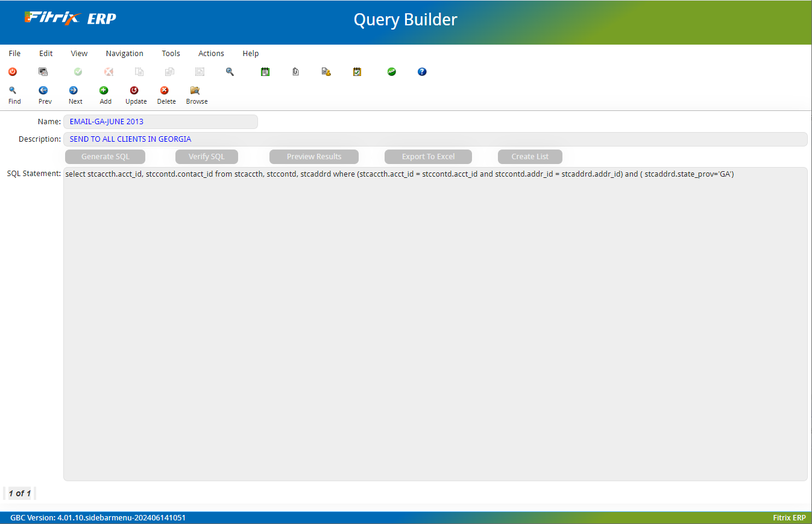Click the red Exit icon in the toolbar
The image size is (812, 524).
tap(12, 72)
